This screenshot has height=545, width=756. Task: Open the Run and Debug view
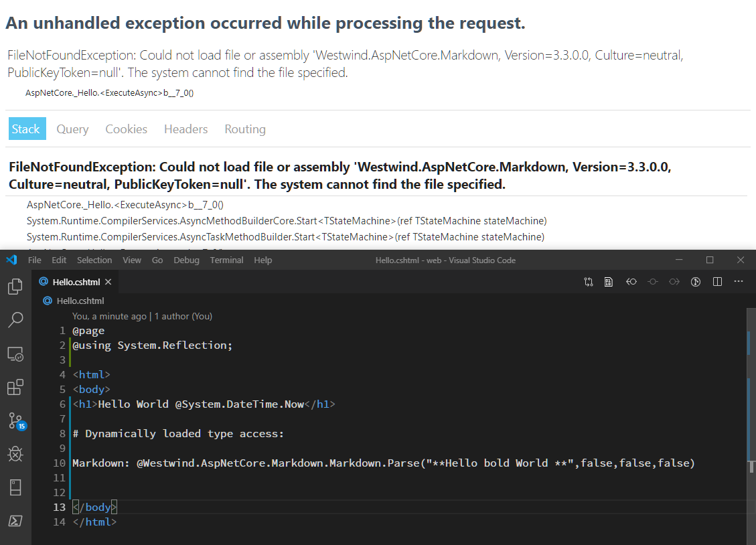point(15,454)
